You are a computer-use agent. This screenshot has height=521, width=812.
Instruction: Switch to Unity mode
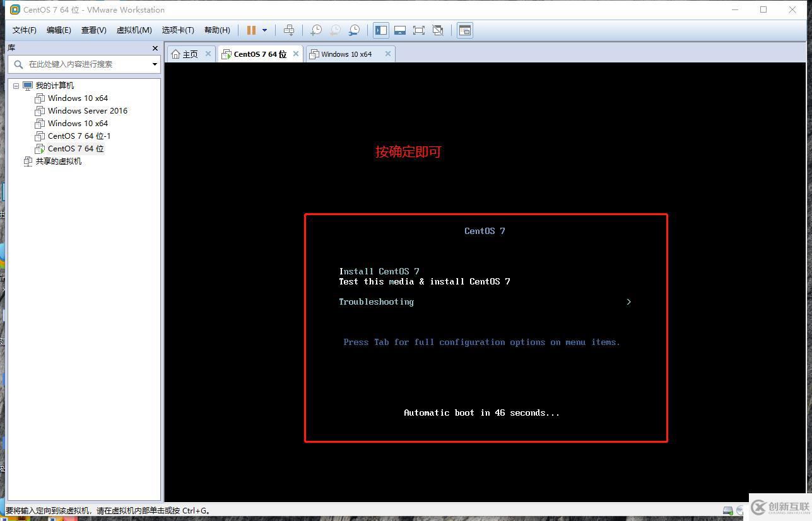(x=438, y=30)
